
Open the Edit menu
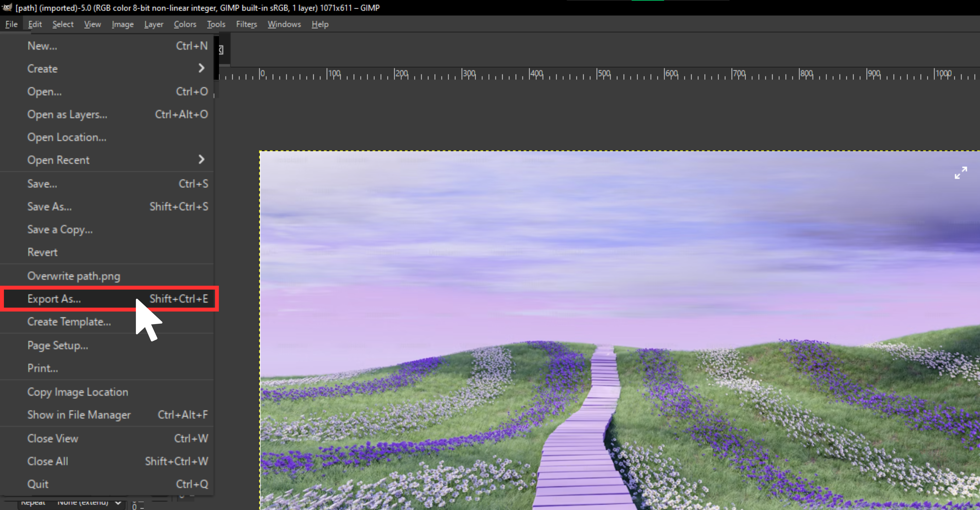[x=34, y=24]
